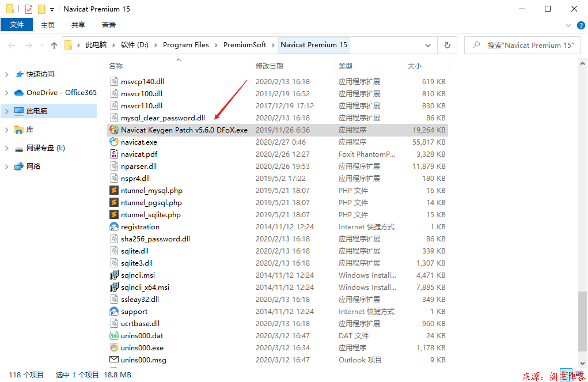Open the recent locations dropdown arrow
This screenshot has width=588, height=382.
[x=42, y=46]
